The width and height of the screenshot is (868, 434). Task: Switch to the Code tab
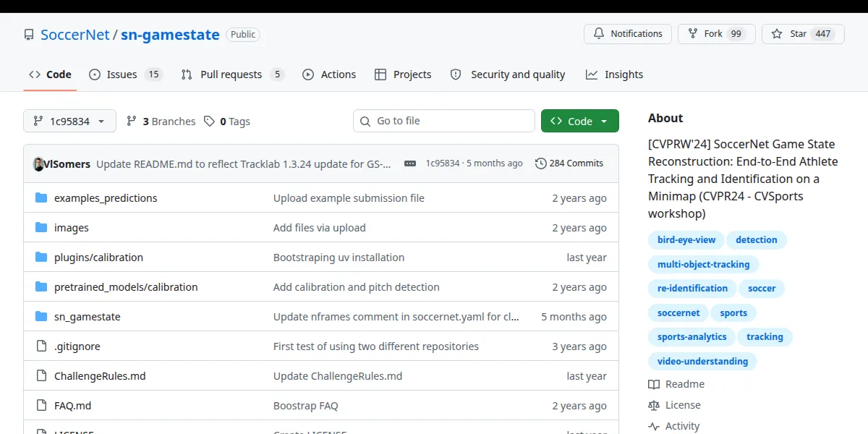50,75
